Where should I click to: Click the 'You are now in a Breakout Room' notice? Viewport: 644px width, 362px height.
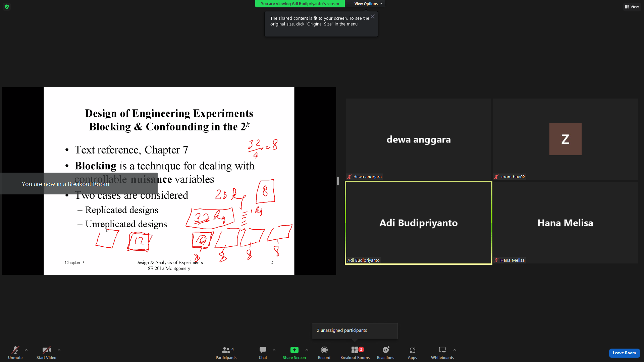79,184
